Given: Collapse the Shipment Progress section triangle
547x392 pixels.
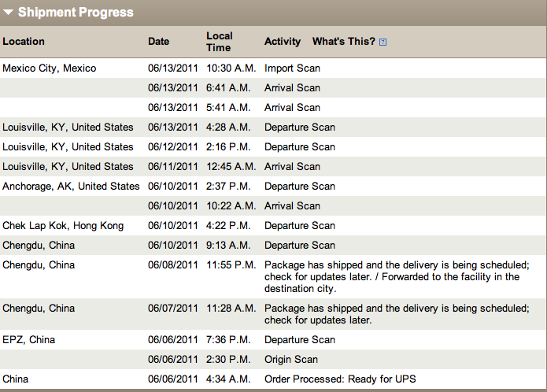Looking at the screenshot, I should point(9,13).
